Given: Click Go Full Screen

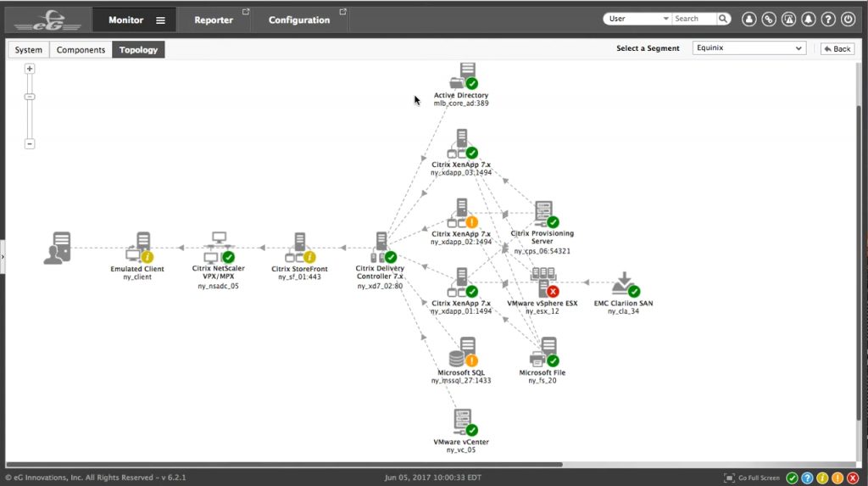Looking at the screenshot, I should click(752, 478).
